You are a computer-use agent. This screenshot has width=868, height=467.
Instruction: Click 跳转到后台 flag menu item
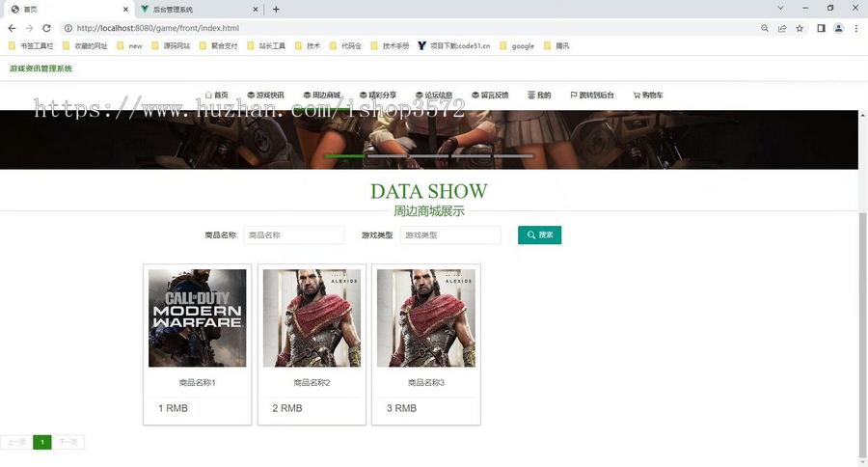592,96
